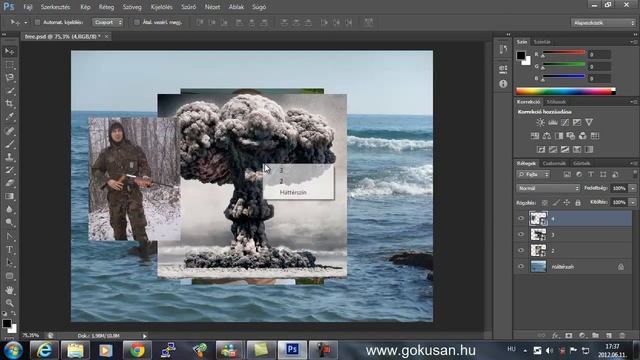Open the Réteg menu
Screen dimensions: 640x360
(106, 7)
